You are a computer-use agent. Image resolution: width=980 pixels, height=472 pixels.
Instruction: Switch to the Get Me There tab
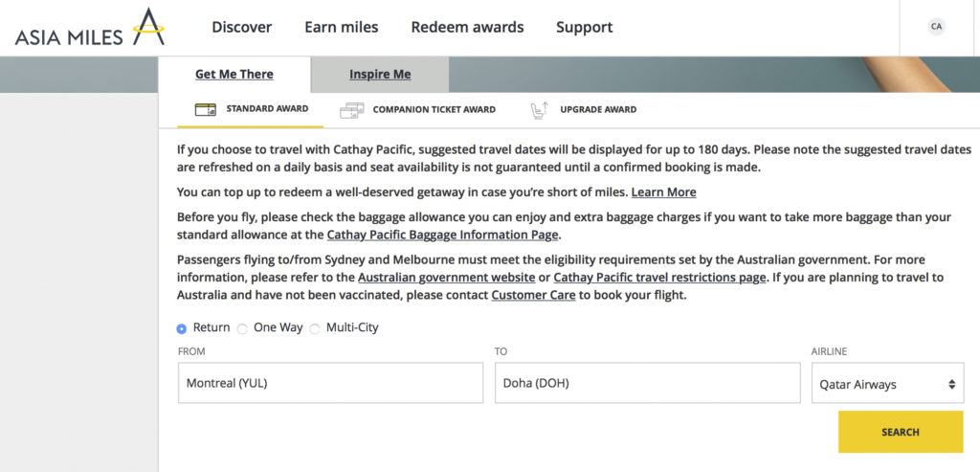tap(234, 75)
